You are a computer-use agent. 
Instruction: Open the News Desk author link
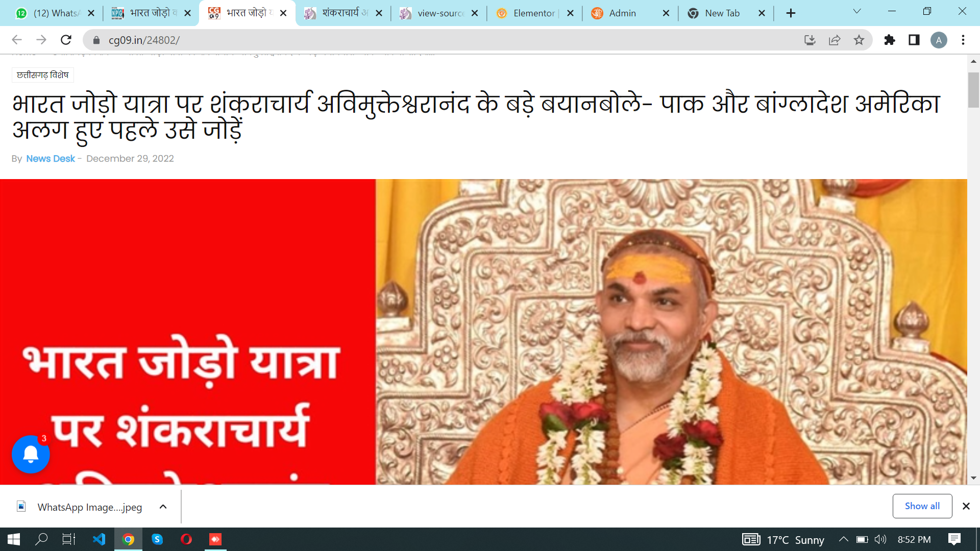tap(51, 159)
